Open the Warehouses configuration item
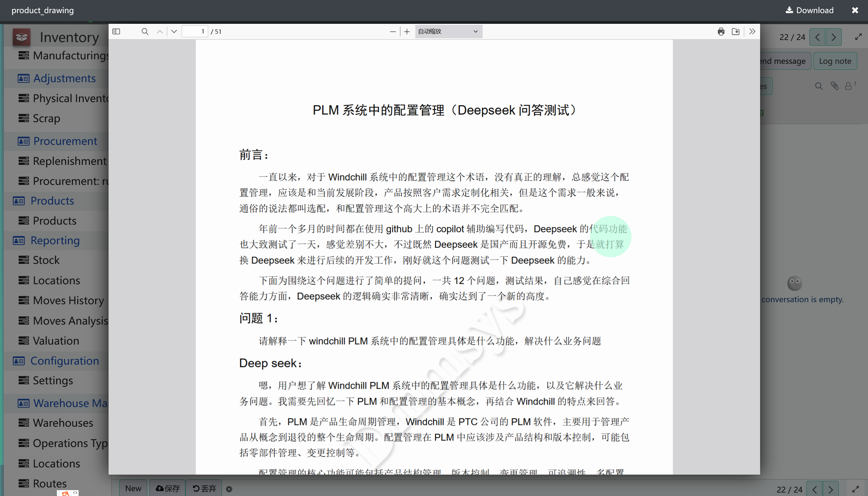Screen dimensions: 868x496 click(63, 423)
